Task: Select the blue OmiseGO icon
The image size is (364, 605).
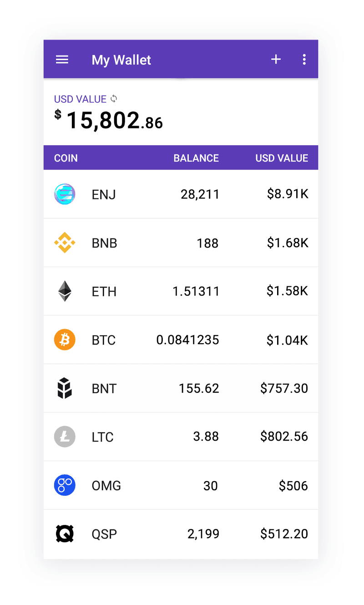Action: [x=65, y=485]
